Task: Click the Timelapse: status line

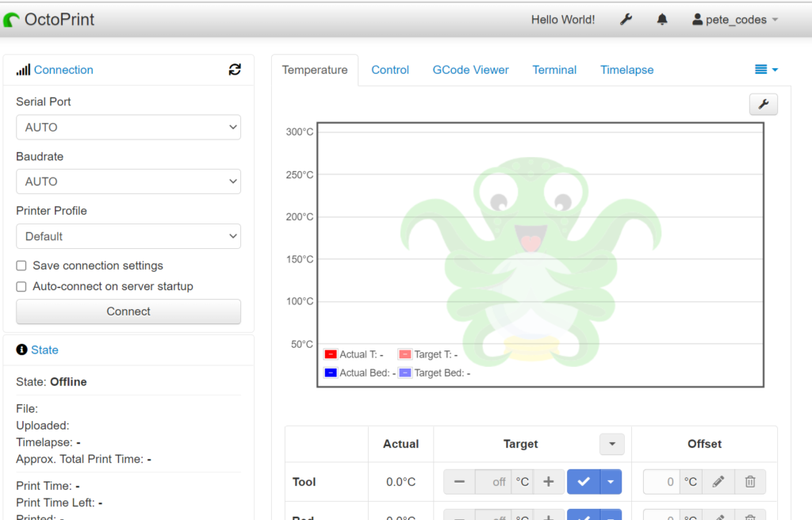Action: 48,442
